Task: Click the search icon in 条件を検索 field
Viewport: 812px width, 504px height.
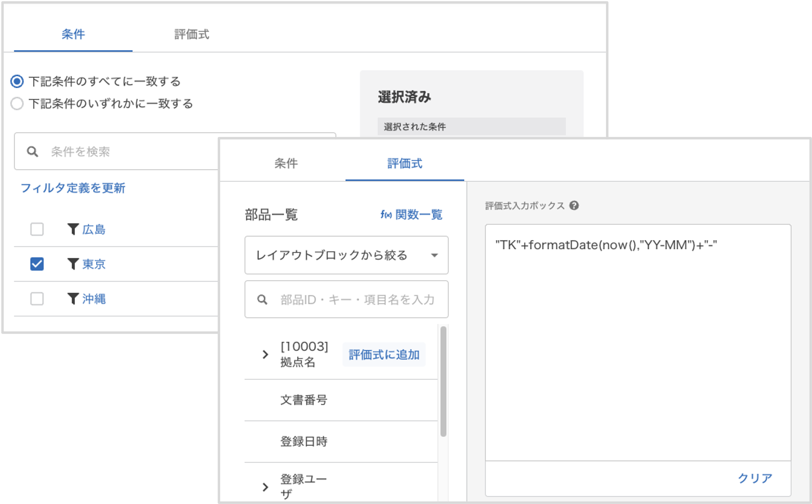Action: pos(32,152)
